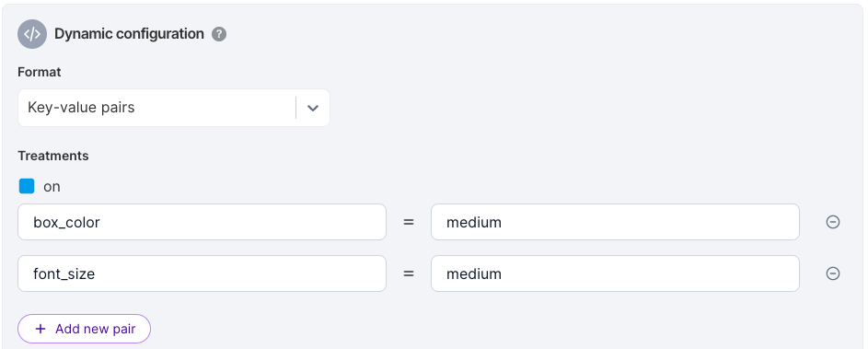The height and width of the screenshot is (349, 868).
Task: Select the blue swatch of the on treatment
Action: (x=27, y=186)
